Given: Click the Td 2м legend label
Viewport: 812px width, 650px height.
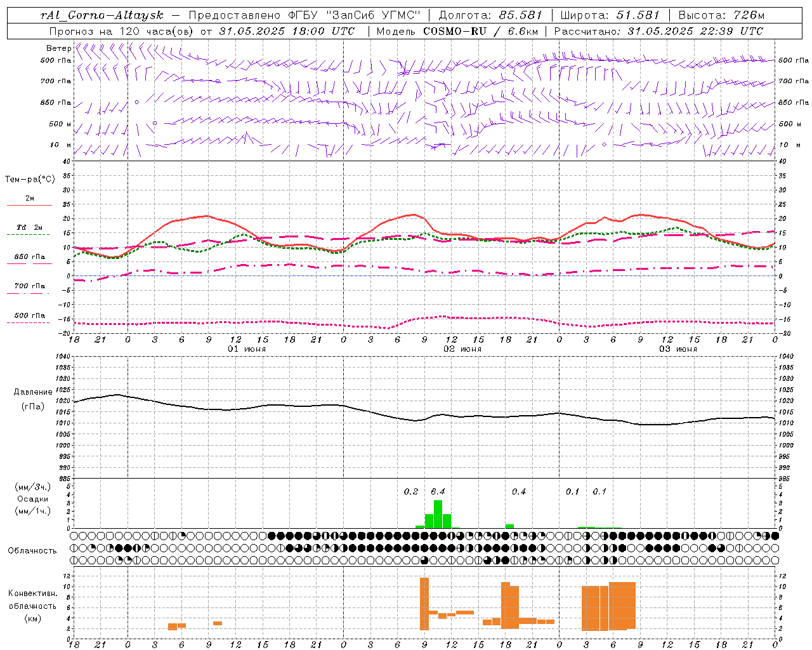Looking at the screenshot, I should tap(30, 227).
